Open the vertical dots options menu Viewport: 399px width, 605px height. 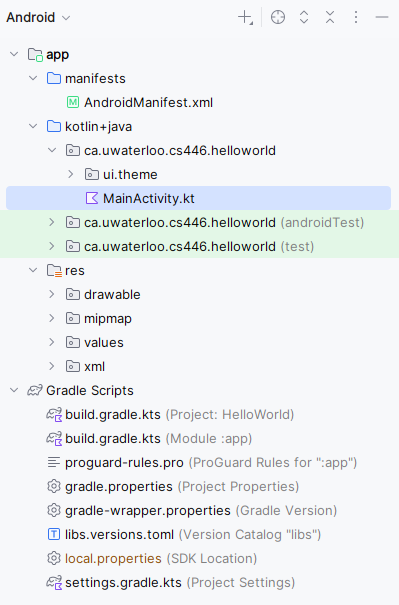click(x=356, y=17)
